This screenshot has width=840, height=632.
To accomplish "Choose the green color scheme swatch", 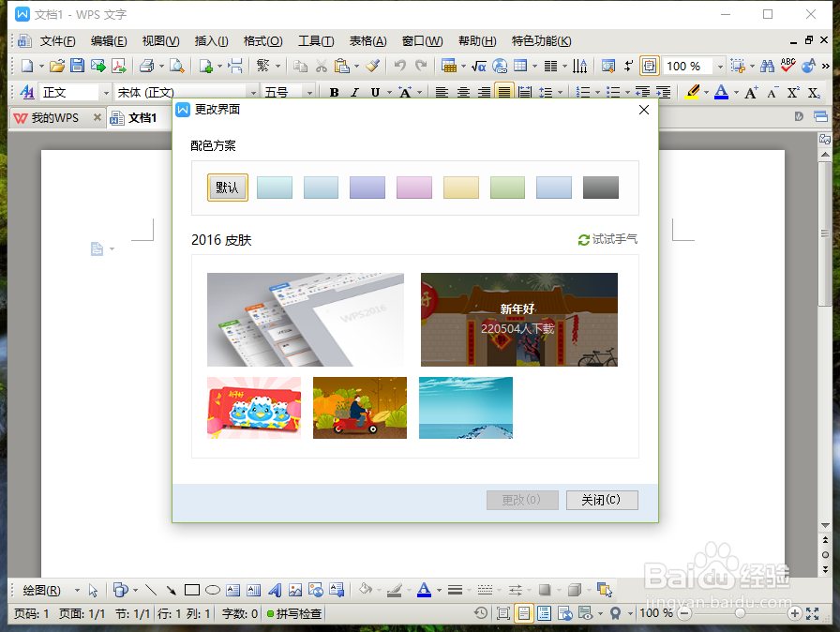I will pyautogui.click(x=507, y=188).
